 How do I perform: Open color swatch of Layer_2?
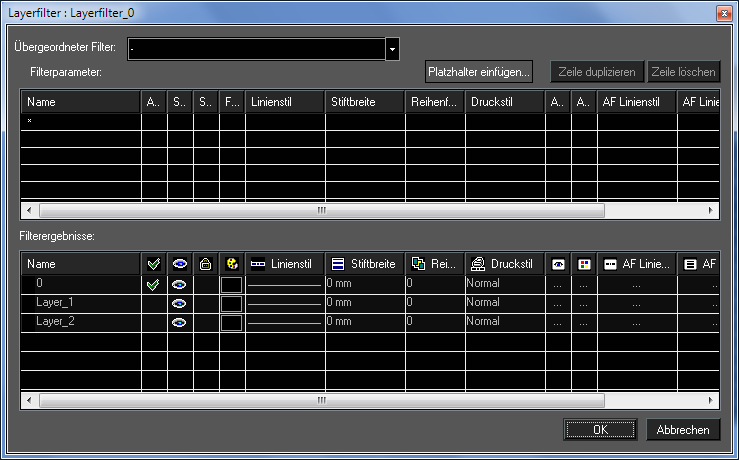tap(231, 323)
